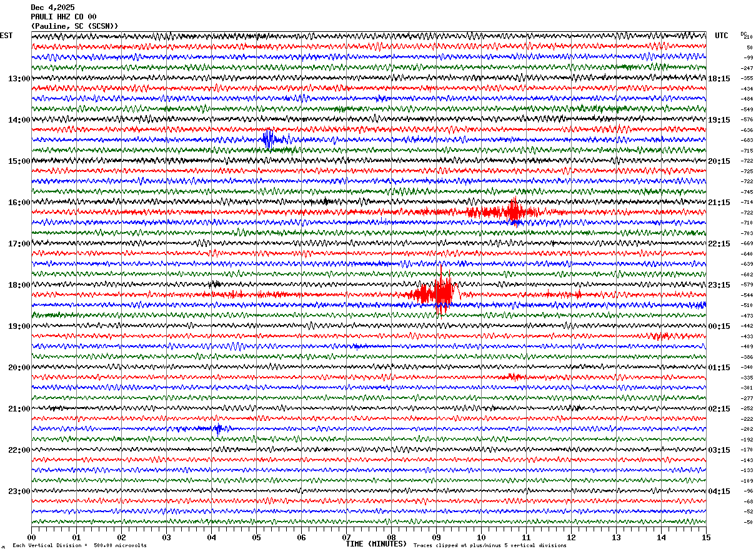Click the "Traces clipped at plus/minus 5" note

pyautogui.click(x=490, y=546)
